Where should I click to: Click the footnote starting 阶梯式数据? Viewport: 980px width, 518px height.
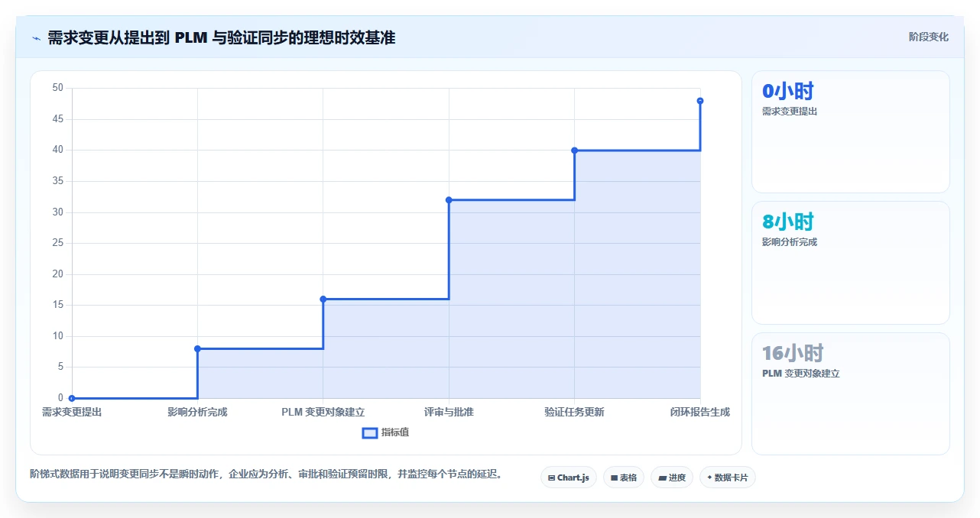click(268, 474)
